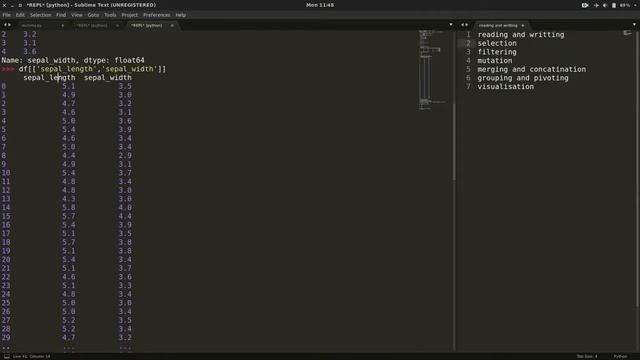This screenshot has height=360, width=640.
Task: Click airplane mode icon in system tray
Action: pyautogui.click(x=596, y=5)
